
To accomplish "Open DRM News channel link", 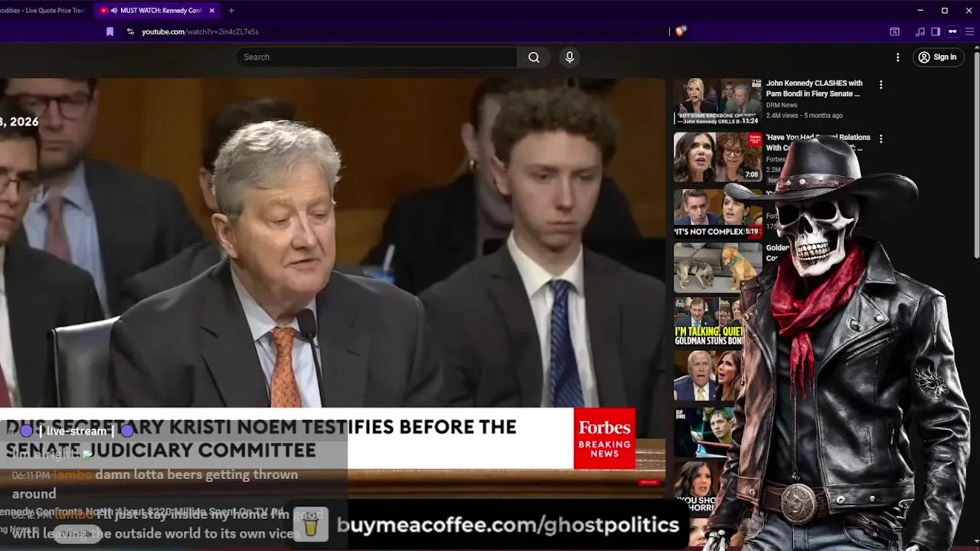I will pos(782,105).
